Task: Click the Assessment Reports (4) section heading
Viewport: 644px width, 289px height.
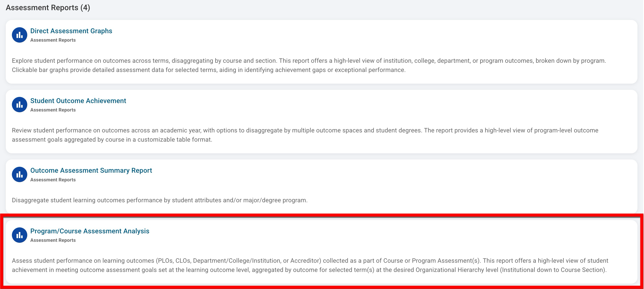Action: [48, 8]
